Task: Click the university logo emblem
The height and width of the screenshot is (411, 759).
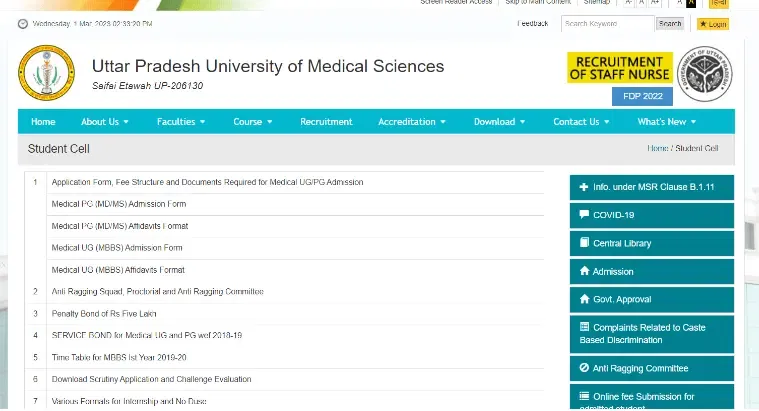Action: (x=39, y=73)
